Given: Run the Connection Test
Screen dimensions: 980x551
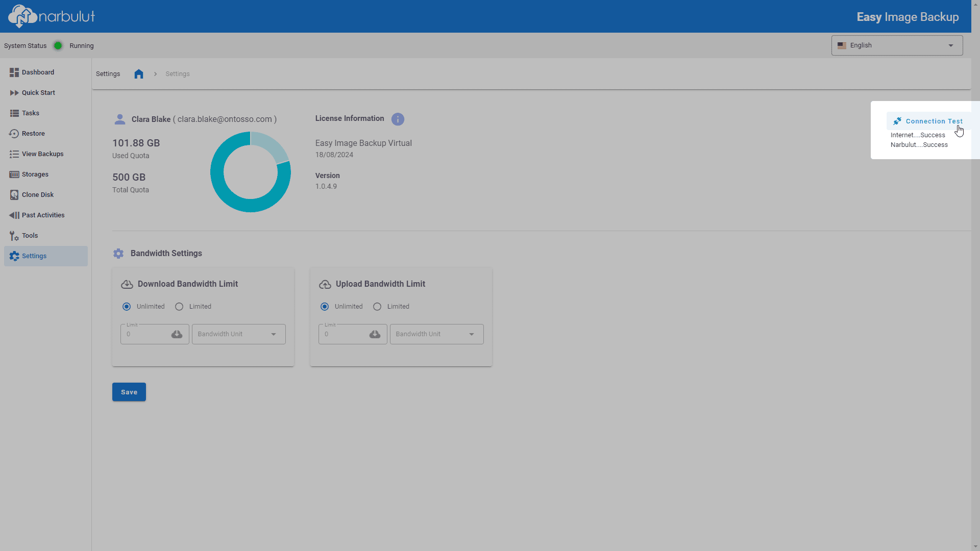Looking at the screenshot, I should pos(928,121).
